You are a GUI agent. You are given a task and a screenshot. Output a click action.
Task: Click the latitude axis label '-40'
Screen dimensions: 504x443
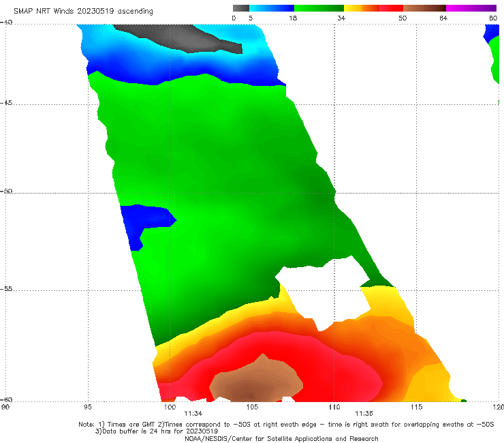click(6, 22)
